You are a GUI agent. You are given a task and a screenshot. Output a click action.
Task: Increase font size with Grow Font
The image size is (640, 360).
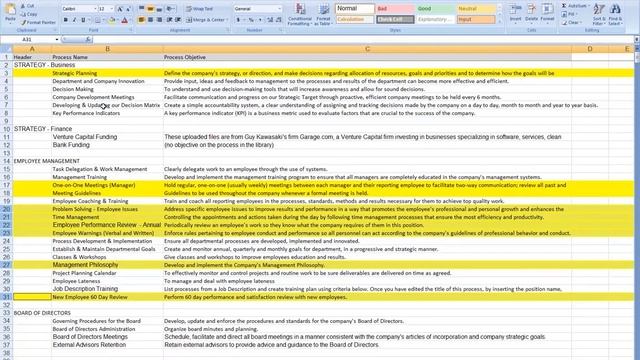[x=120, y=9]
